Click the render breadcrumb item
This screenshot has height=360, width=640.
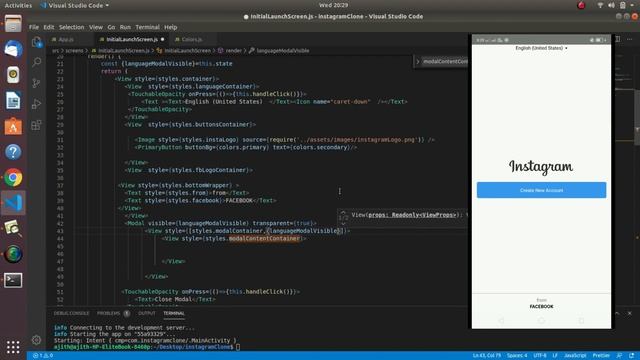230,51
